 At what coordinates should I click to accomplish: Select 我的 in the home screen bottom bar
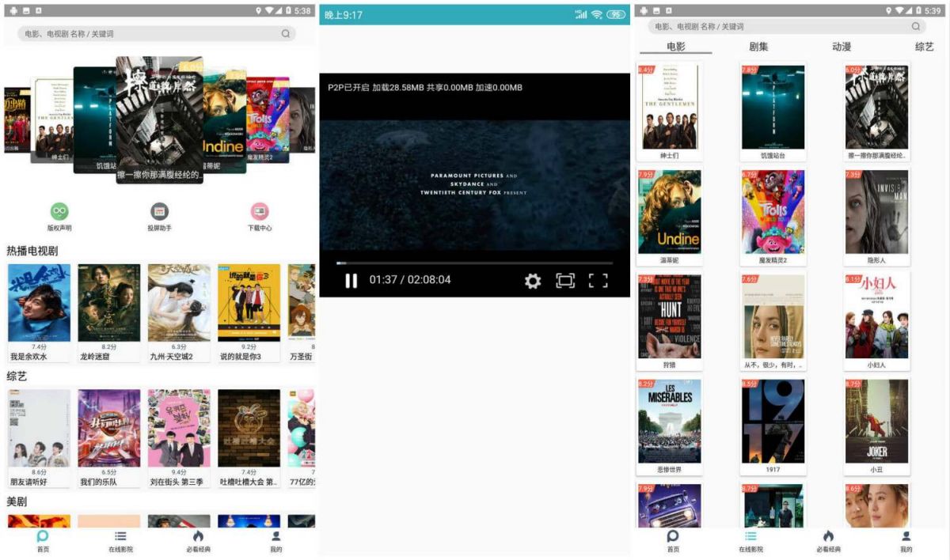pyautogui.click(x=275, y=541)
